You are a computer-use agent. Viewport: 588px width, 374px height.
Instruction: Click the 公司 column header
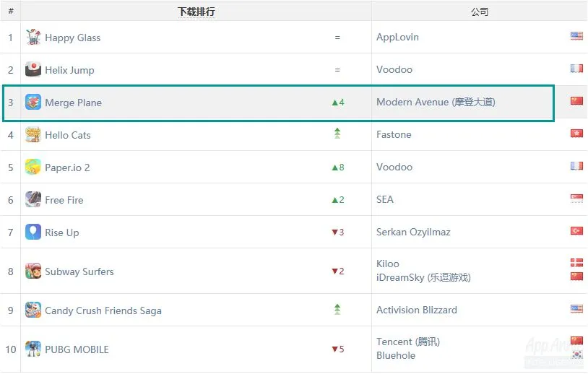coord(479,12)
